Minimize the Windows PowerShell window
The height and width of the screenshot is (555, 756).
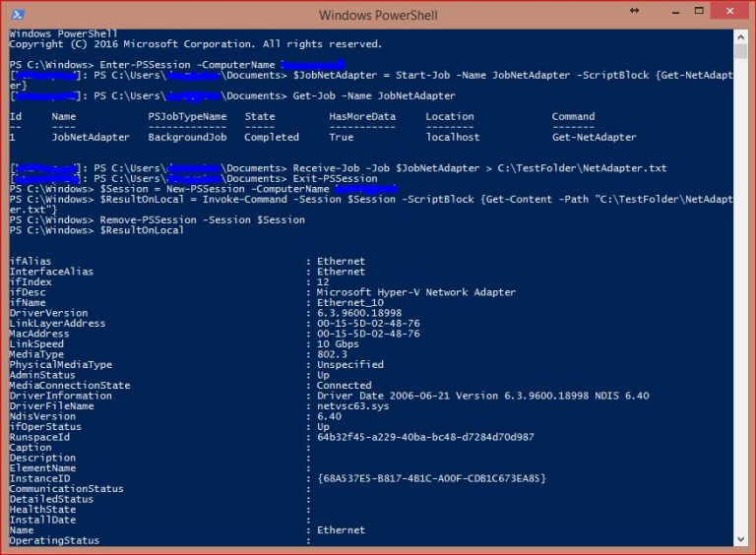[x=675, y=12]
